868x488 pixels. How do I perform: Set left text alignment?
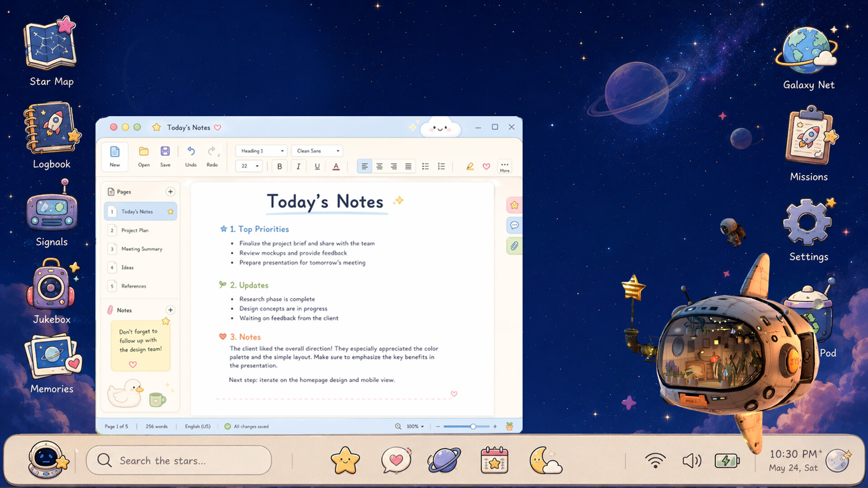364,166
